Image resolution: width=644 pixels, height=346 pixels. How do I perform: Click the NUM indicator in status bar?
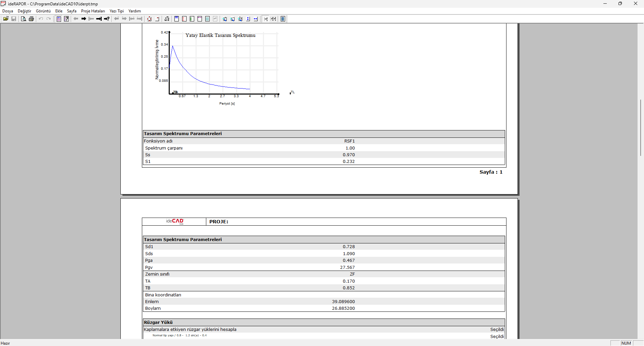[x=626, y=343]
